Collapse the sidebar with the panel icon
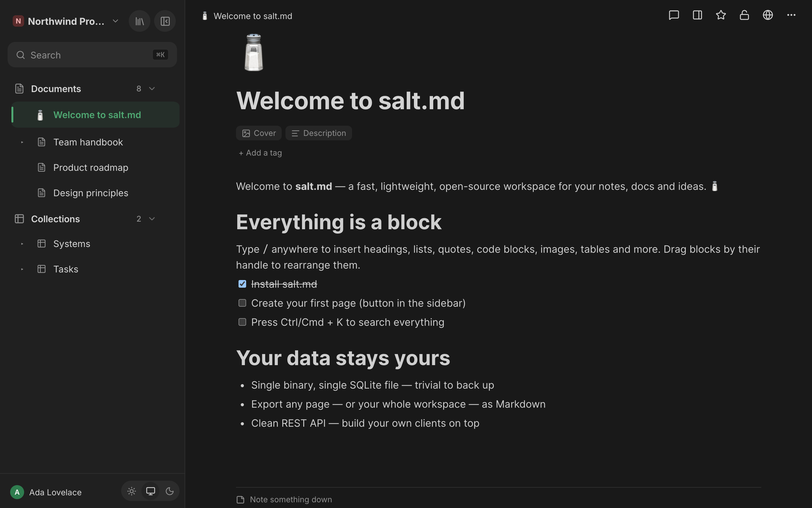The width and height of the screenshot is (812, 508). pos(165,21)
